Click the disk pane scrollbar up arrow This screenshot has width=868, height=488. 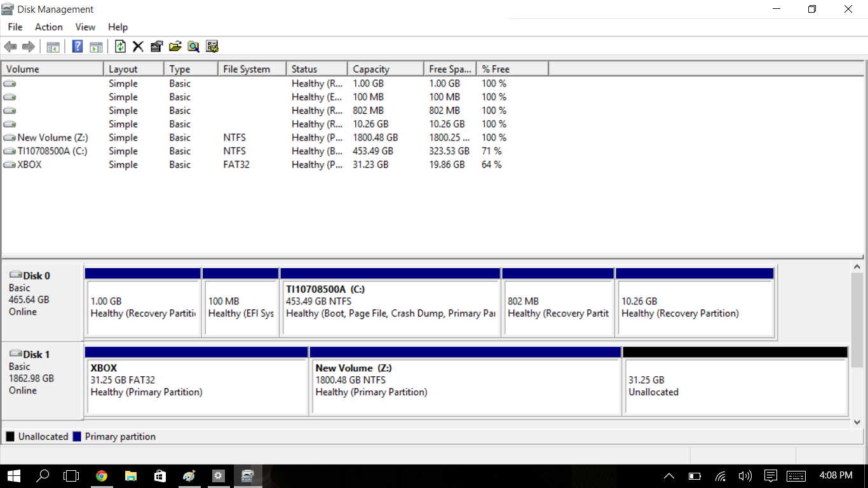tap(857, 267)
